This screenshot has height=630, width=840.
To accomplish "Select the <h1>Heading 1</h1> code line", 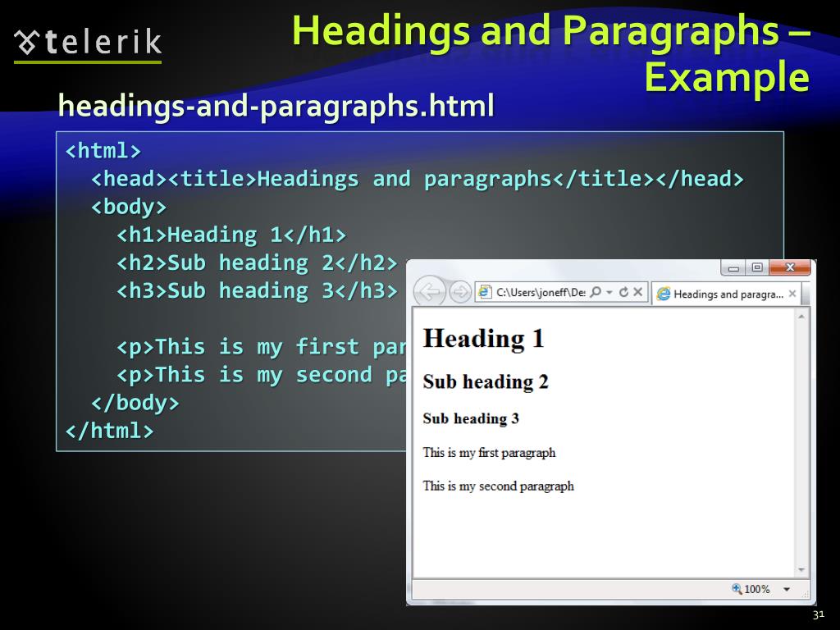I will 231,235.
